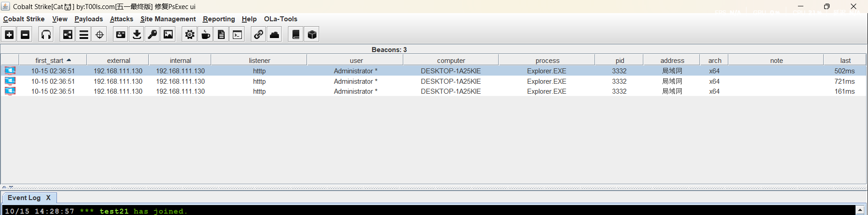Click the beacon icon in the 161ms row

[10, 91]
